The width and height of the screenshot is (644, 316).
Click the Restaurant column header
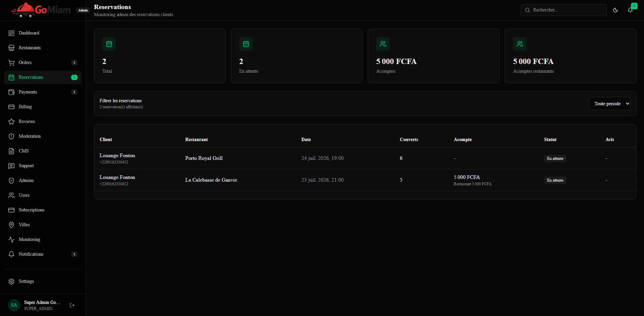click(x=196, y=139)
